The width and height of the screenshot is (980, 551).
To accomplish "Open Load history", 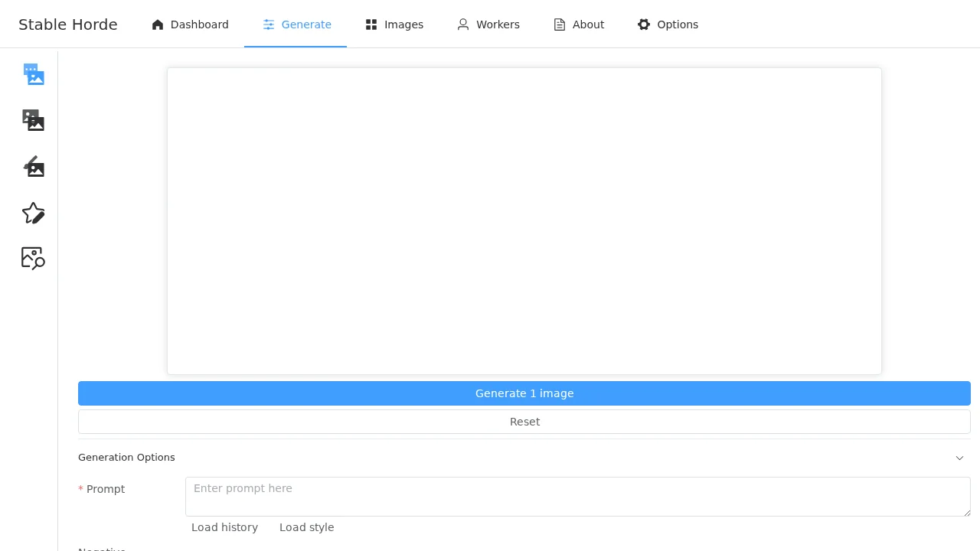I will point(224,527).
